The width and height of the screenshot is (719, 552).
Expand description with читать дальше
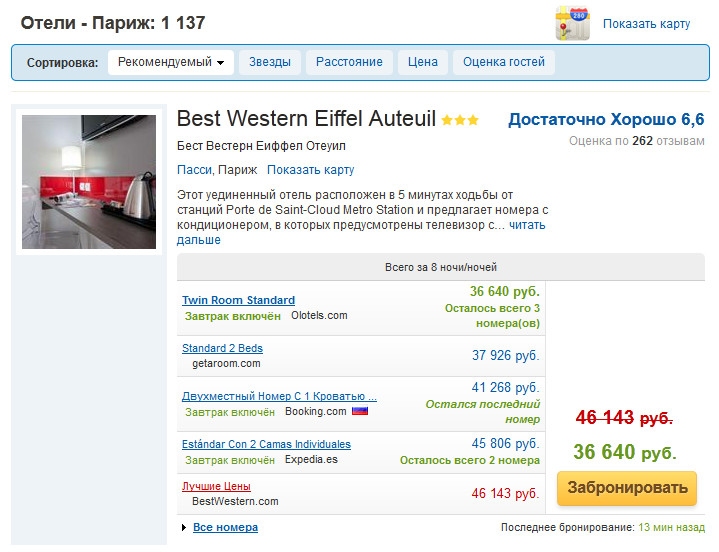pyautogui.click(x=527, y=226)
